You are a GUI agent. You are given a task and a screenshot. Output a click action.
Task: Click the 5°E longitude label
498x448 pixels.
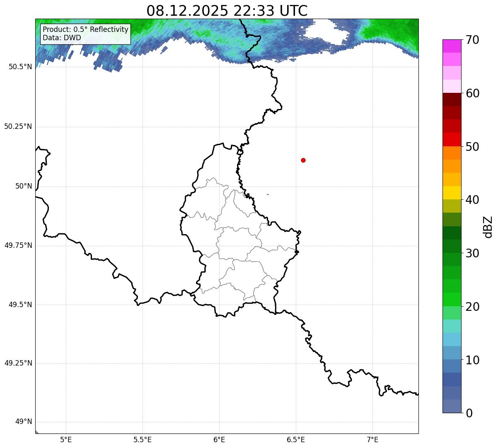click(x=66, y=439)
